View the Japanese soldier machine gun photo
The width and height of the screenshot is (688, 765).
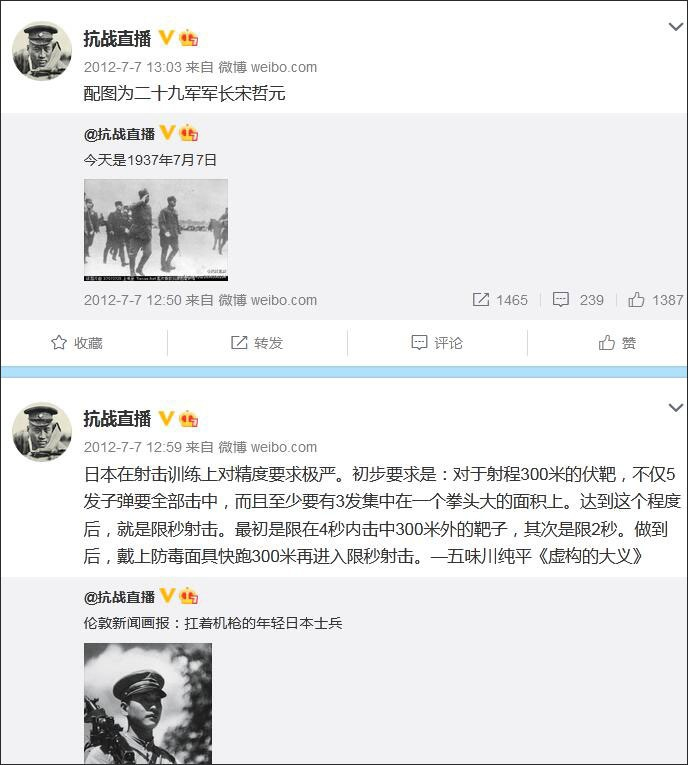[148, 704]
